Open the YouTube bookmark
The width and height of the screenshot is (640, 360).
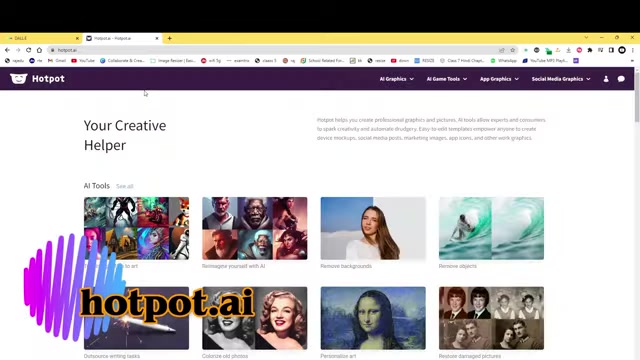(x=83, y=60)
